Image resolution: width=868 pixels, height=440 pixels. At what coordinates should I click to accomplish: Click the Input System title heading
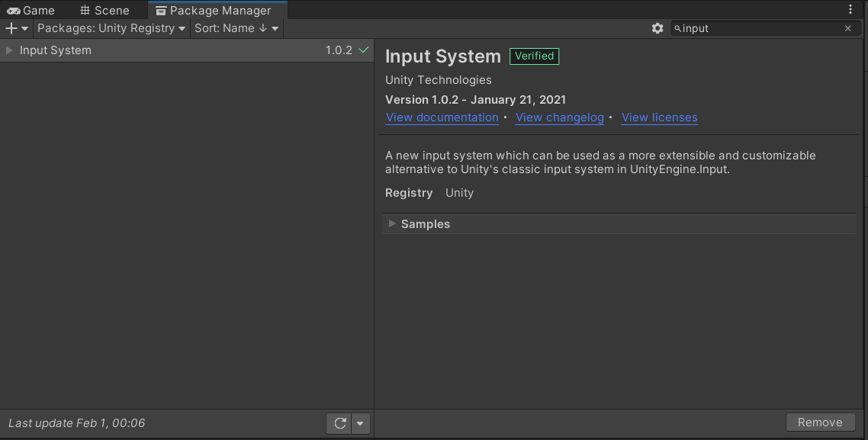pyautogui.click(x=443, y=56)
